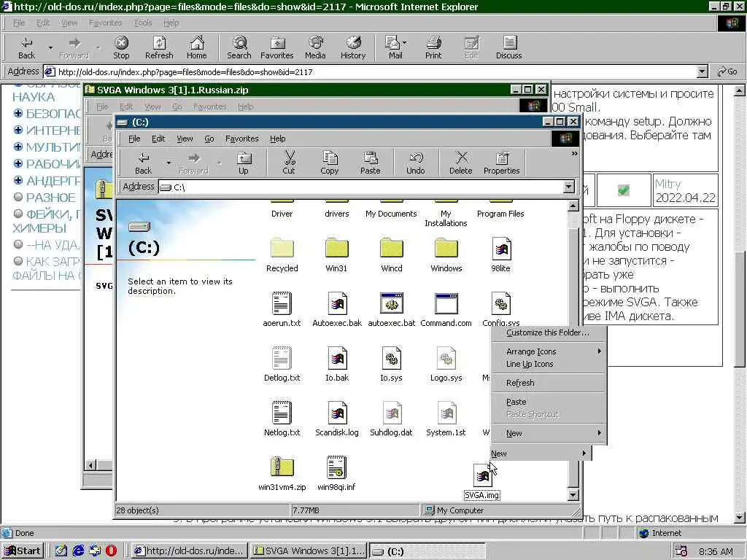Open the РАЗНОЕ sidebar link
Screen dimensions: 747x560
50,197
